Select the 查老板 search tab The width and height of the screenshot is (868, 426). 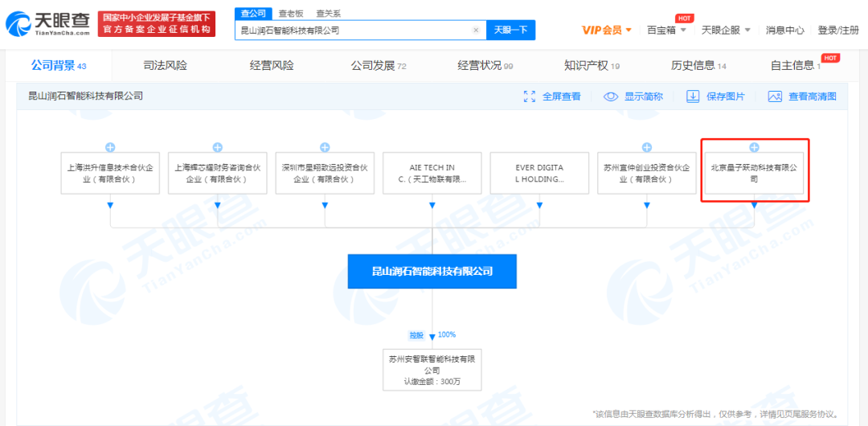(x=290, y=14)
